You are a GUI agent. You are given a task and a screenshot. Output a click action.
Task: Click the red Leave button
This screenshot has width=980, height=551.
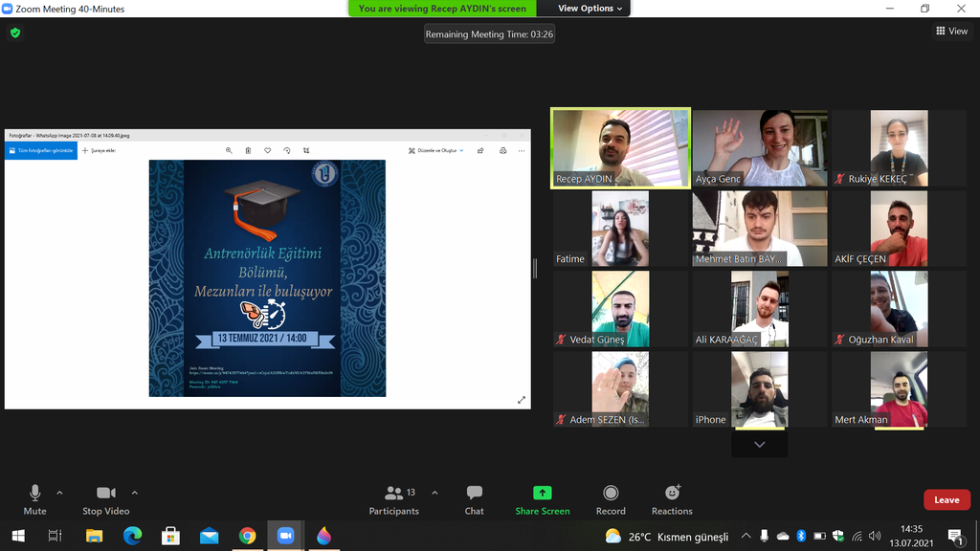coord(947,499)
